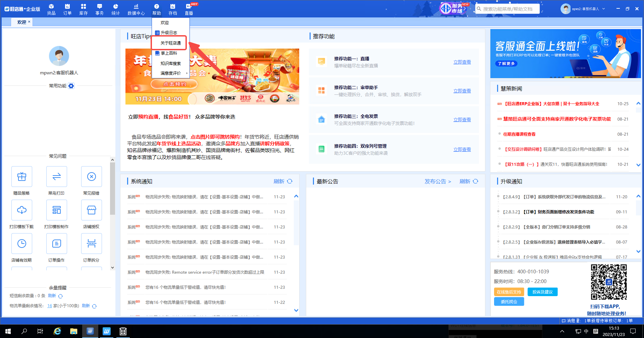The image size is (644, 338).
Task: Open the 店铺有效期 shortcut icon
Action: (x=22, y=244)
